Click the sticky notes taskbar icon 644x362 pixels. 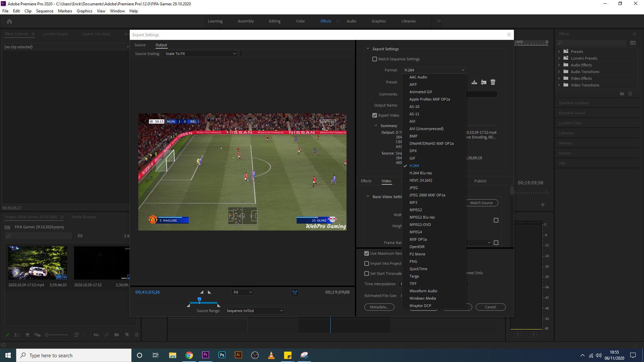(288, 355)
